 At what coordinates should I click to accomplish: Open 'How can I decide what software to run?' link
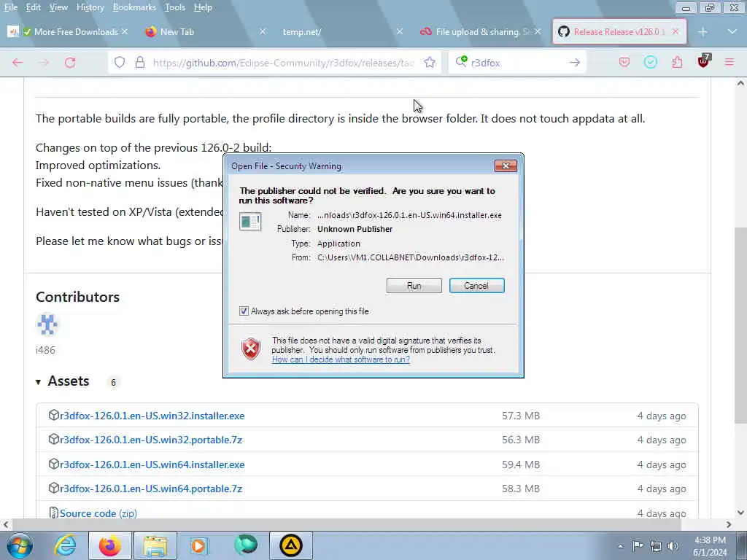[x=341, y=359]
